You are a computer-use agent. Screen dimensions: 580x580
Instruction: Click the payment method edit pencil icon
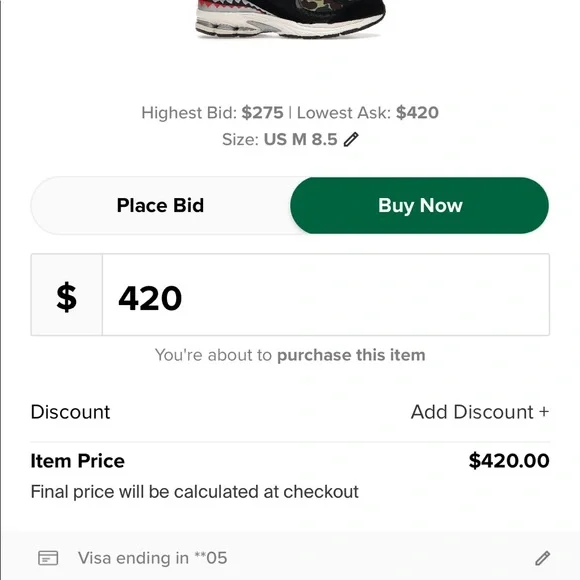pyautogui.click(x=542, y=558)
